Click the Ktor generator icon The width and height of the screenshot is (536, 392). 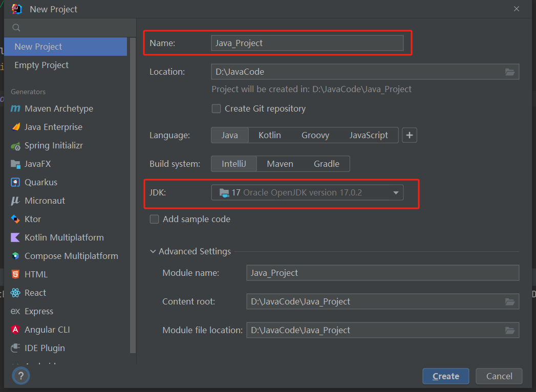(x=15, y=219)
